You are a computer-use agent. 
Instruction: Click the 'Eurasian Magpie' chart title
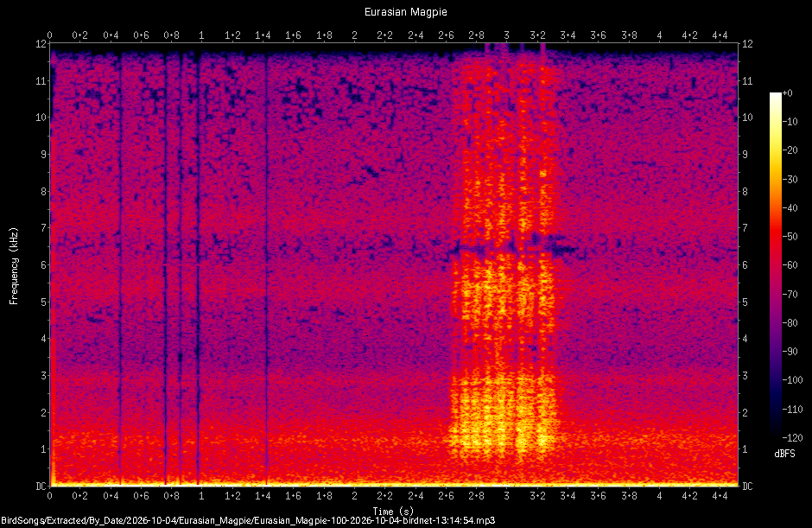pyautogui.click(x=405, y=12)
